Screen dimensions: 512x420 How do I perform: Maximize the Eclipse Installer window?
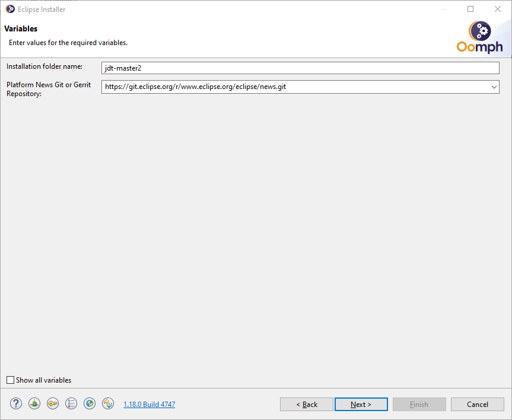pyautogui.click(x=470, y=9)
